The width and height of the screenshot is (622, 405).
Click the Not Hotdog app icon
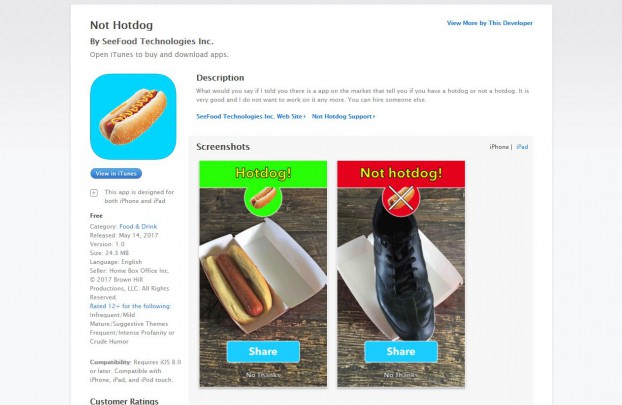[133, 117]
